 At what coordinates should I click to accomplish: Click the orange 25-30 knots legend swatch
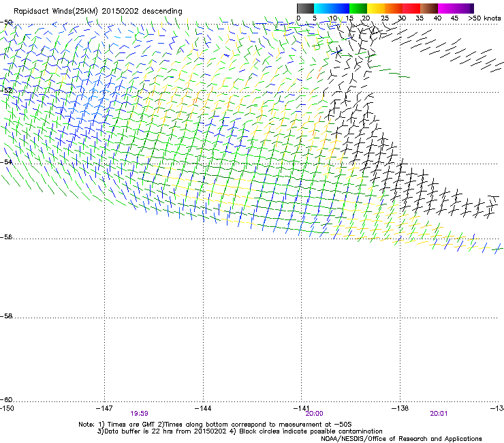pyautogui.click(x=394, y=8)
